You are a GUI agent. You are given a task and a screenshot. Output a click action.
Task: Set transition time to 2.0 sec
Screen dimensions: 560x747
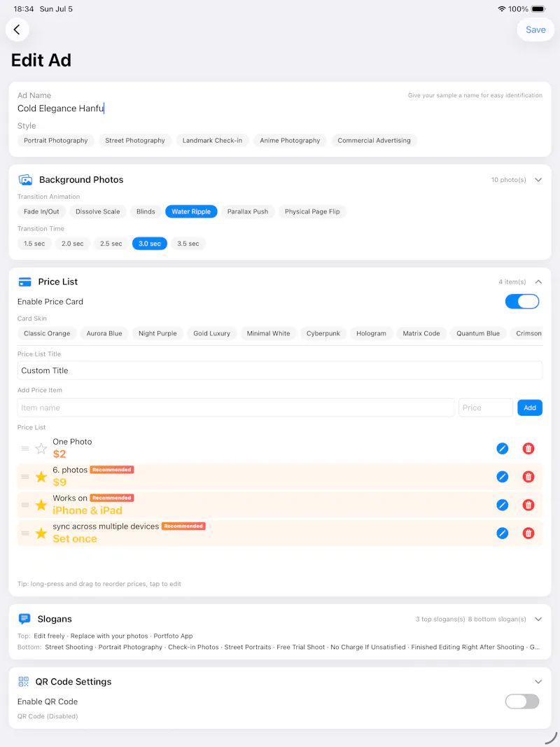pos(72,244)
